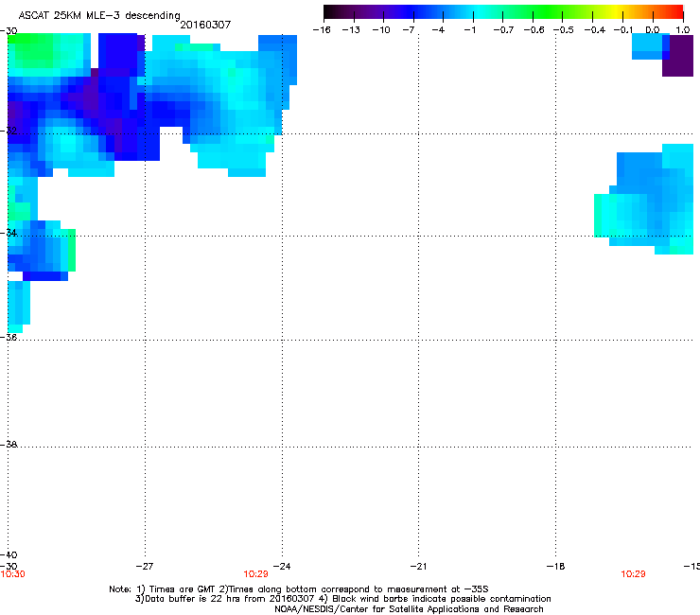Click the NOAA/NESDIS credit line
The width and height of the screenshot is (700, 615).
coord(409,609)
